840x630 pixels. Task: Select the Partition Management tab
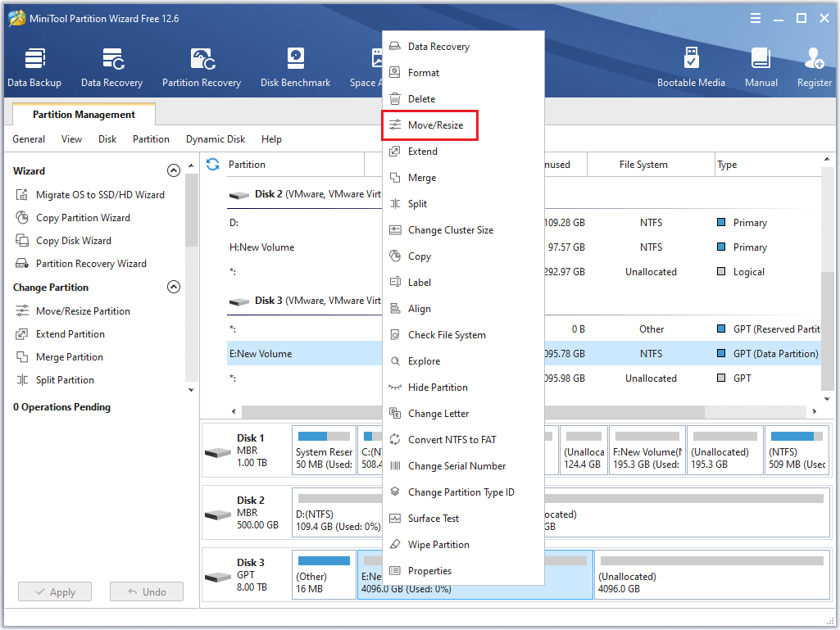84,115
